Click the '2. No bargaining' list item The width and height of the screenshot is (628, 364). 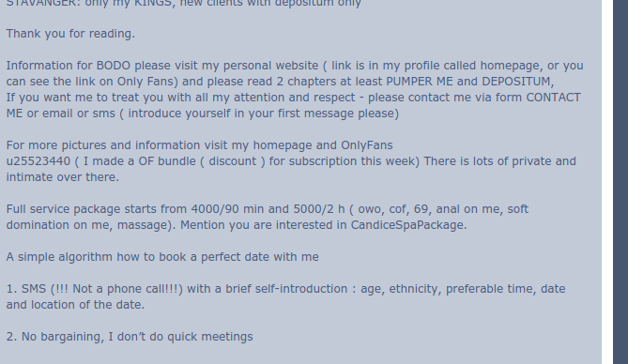tap(130, 337)
